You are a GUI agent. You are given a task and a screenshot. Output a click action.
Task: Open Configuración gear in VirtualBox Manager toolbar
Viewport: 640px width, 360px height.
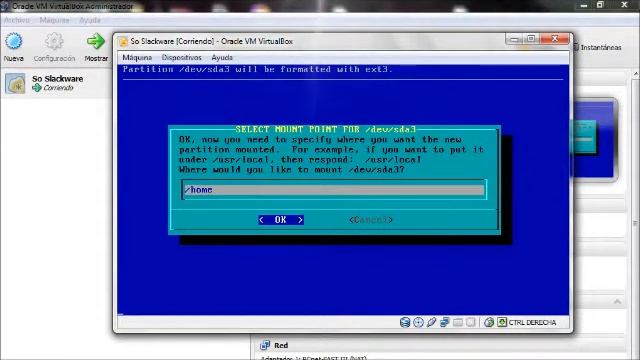coord(54,41)
